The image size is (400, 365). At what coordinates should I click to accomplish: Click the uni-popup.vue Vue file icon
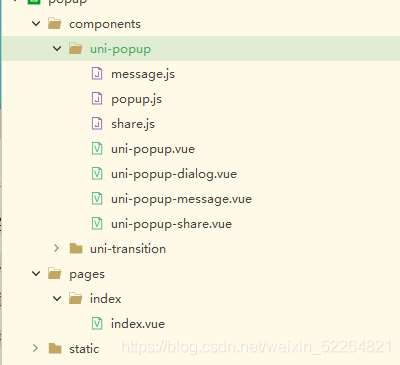coord(97,149)
